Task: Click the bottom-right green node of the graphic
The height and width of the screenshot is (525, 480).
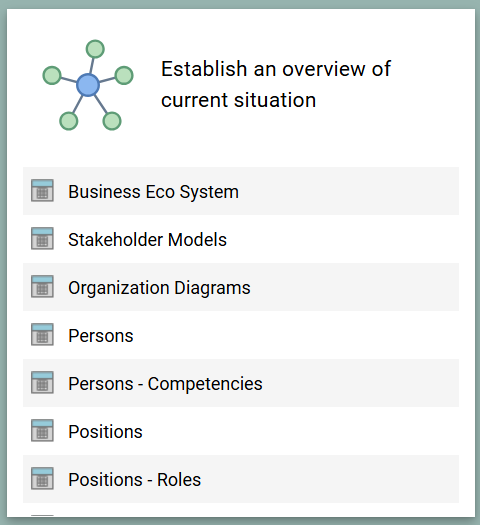Action: pyautogui.click(x=112, y=121)
